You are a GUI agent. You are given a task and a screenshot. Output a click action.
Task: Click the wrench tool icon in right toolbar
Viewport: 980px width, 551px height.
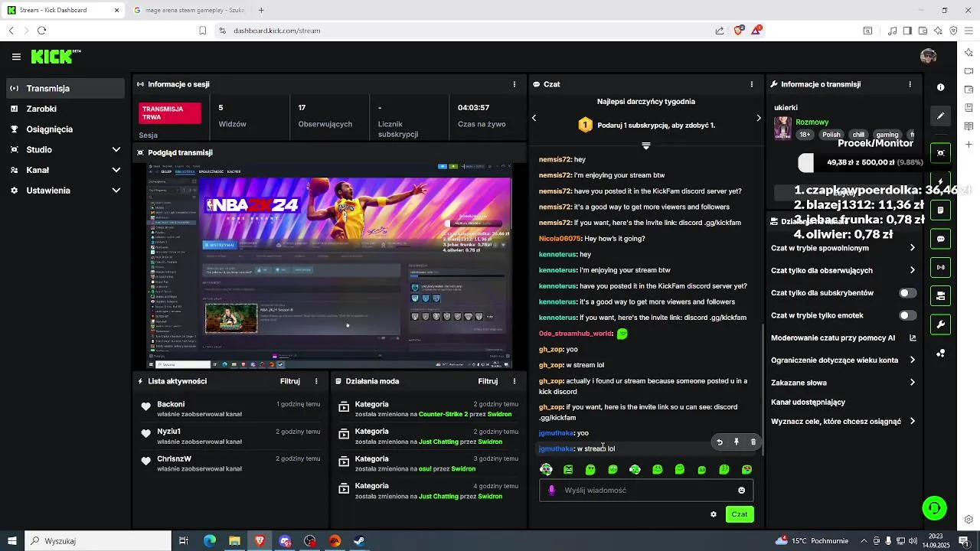[x=940, y=324]
